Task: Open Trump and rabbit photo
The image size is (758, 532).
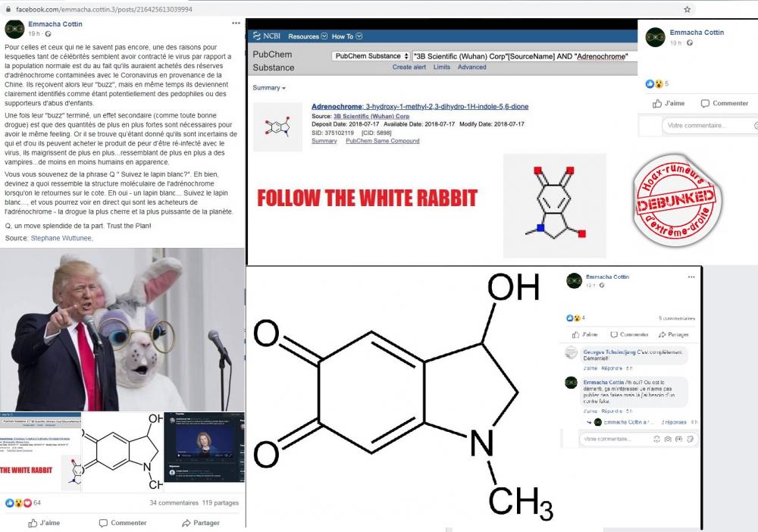Action: point(122,330)
